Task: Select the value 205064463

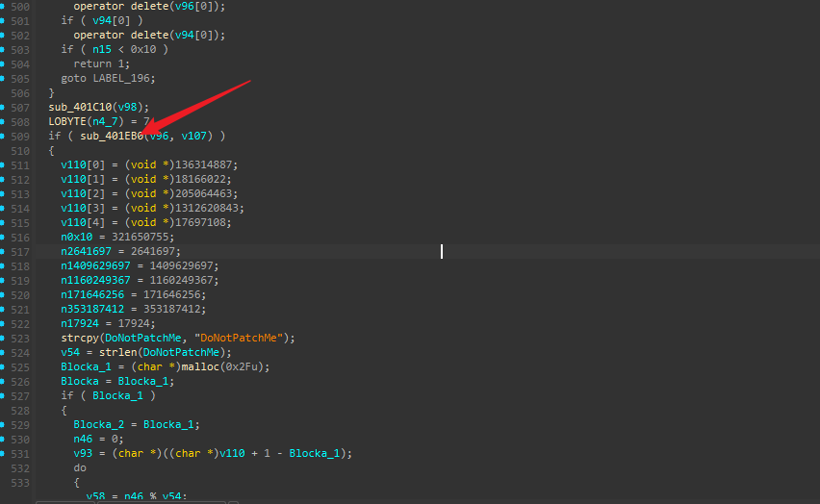Action: [204, 193]
